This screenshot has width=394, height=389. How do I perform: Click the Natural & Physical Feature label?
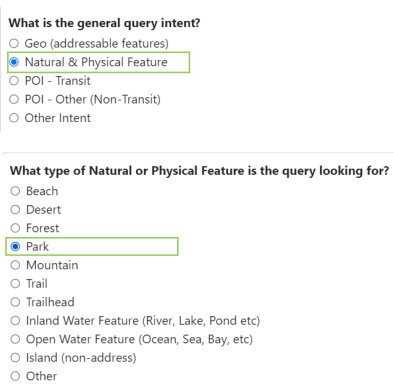(96, 62)
